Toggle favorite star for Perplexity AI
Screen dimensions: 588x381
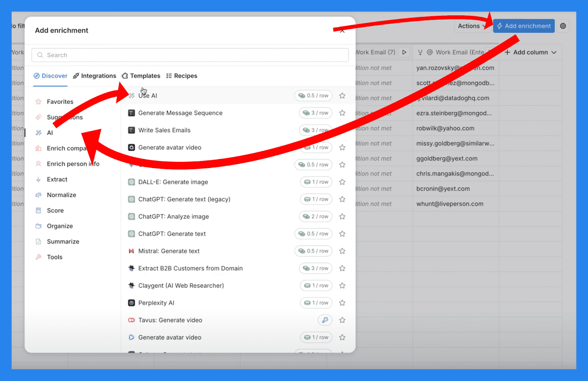coord(342,303)
